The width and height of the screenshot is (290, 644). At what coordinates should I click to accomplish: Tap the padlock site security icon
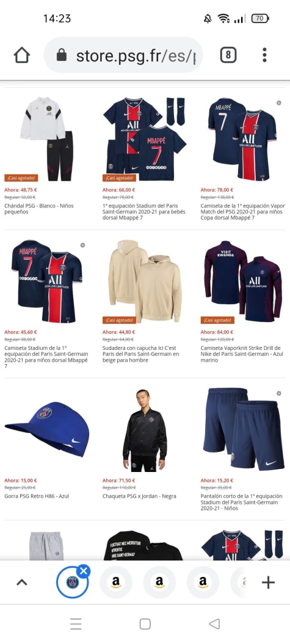click(62, 55)
